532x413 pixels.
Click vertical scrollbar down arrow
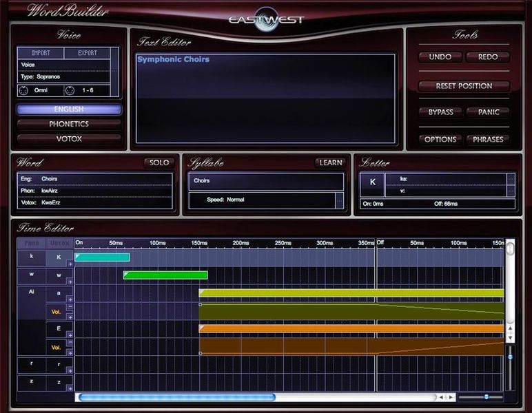pyautogui.click(x=510, y=338)
